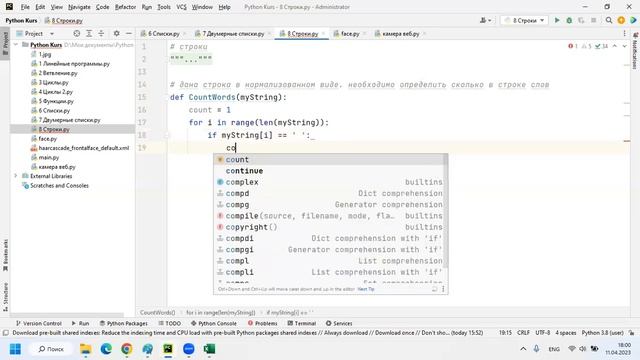Screen dimensions: 640x360
Task: Expand all in Project panel
Action: pyautogui.click(x=89, y=33)
